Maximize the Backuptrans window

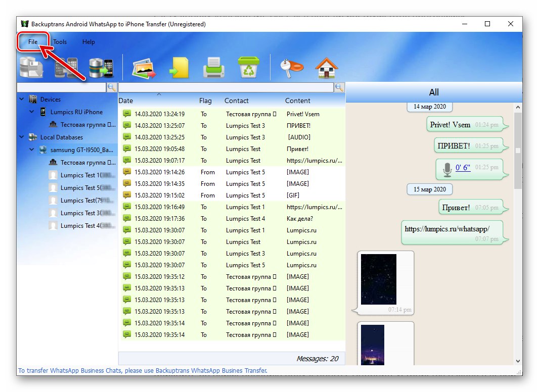487,24
